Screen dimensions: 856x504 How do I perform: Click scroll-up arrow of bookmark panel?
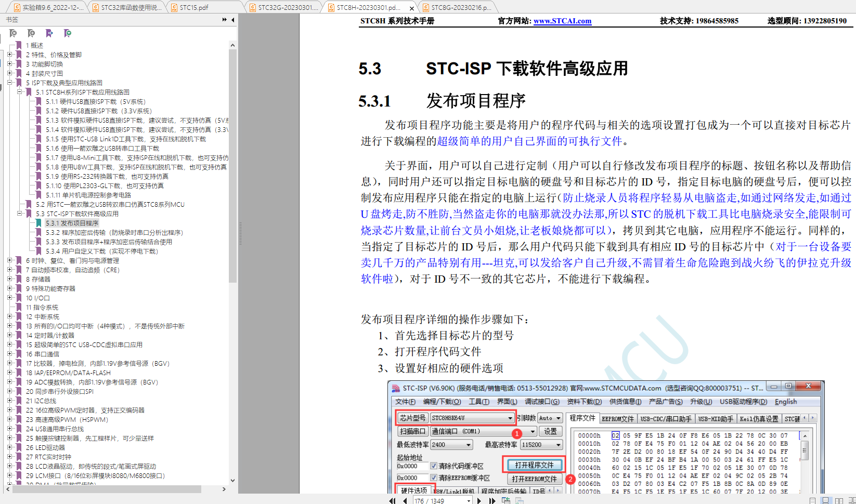point(232,45)
